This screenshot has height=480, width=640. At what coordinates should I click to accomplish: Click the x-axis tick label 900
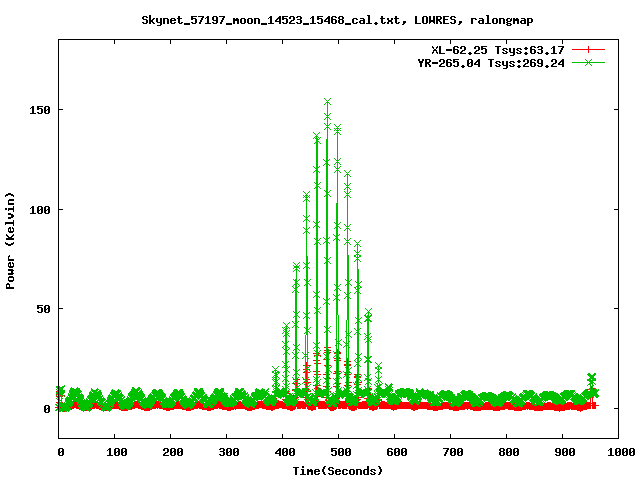click(565, 452)
